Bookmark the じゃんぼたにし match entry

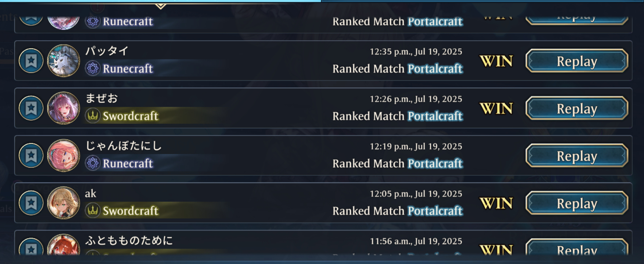31,155
